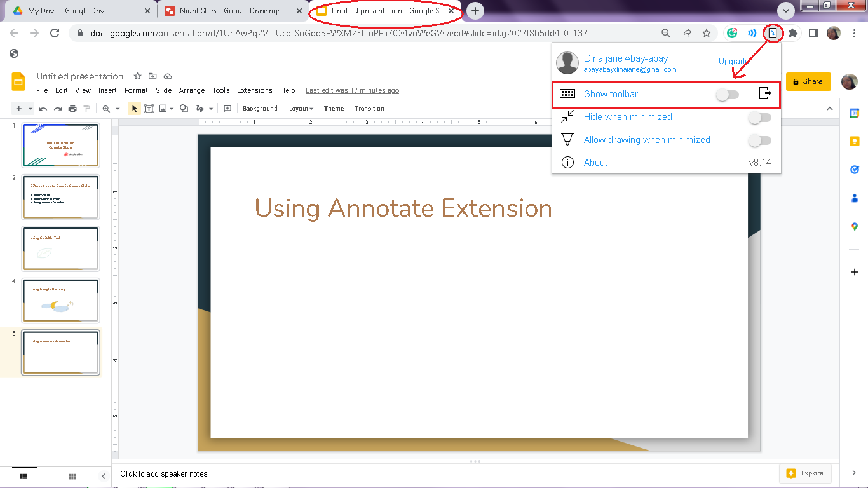
Task: Click the Grammarly extension icon
Action: click(x=732, y=33)
